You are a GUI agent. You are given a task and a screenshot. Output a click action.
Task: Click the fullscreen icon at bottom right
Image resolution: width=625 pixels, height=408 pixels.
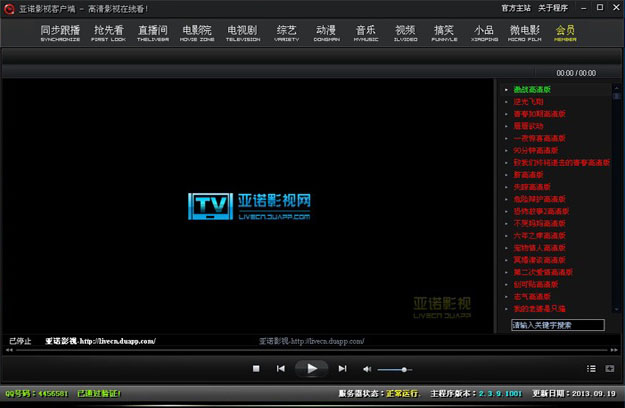pos(610,369)
